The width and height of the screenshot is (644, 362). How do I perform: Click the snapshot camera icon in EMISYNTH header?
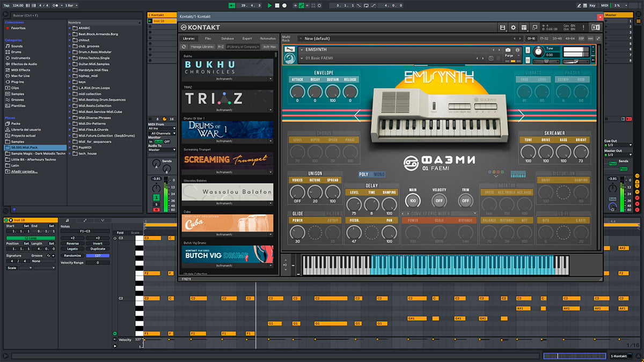[508, 50]
